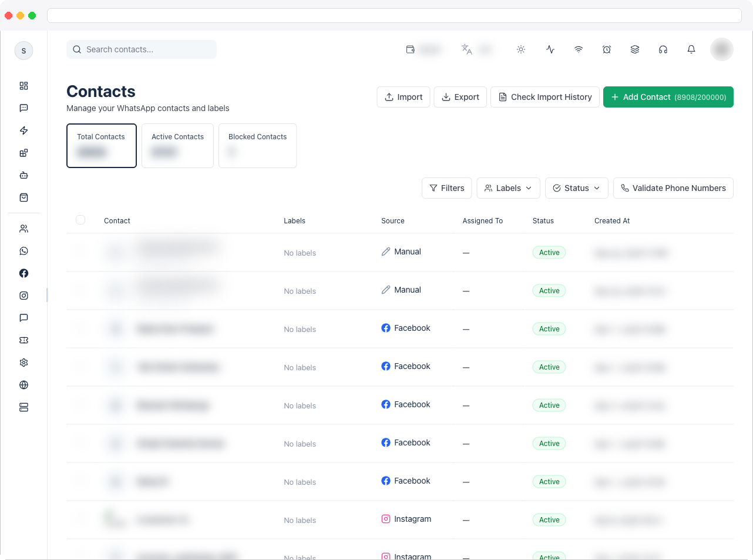753x560 pixels.
Task: Click the Assigned To column header
Action: pos(483,221)
